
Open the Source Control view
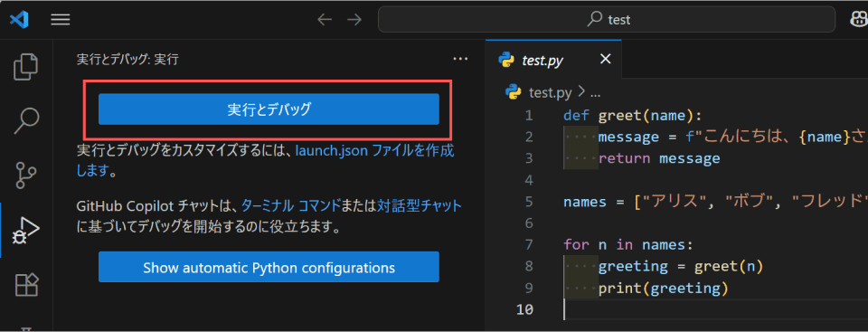point(26,175)
